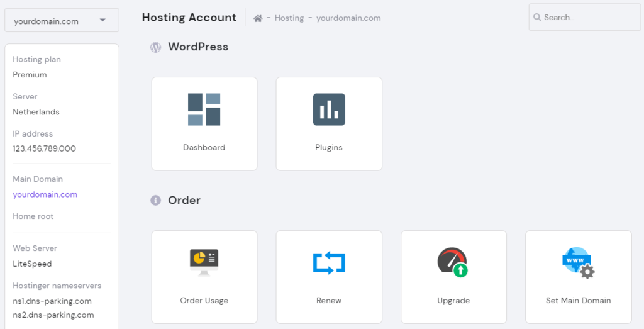Image resolution: width=644 pixels, height=329 pixels.
Task: Click the search magnifier icon
Action: pos(537,18)
